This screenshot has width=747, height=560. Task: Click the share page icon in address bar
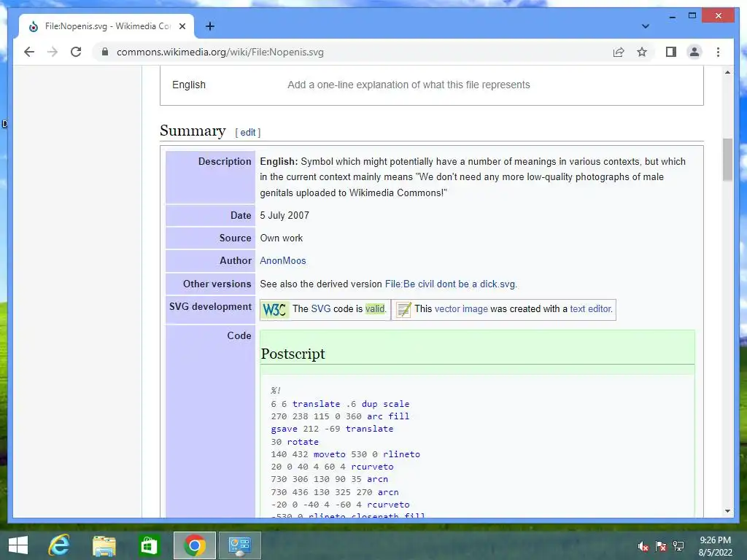[619, 52]
